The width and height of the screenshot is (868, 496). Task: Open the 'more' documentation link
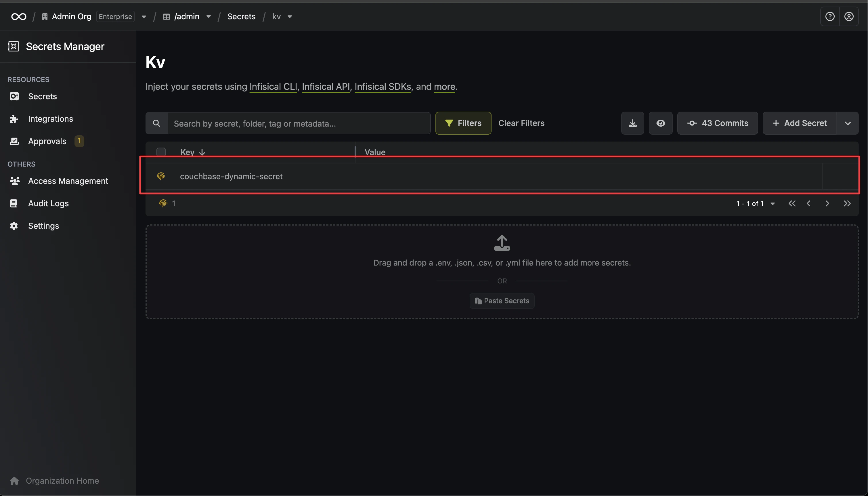coord(444,87)
